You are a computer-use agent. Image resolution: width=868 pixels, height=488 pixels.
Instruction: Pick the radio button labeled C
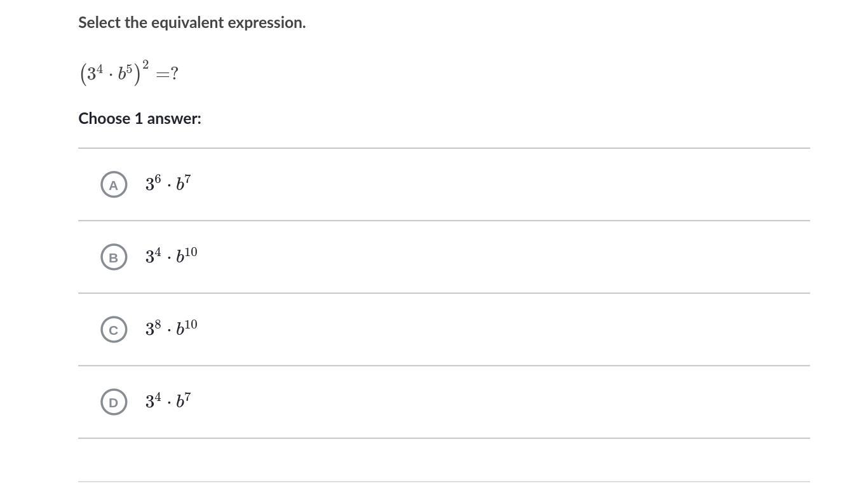tap(114, 330)
